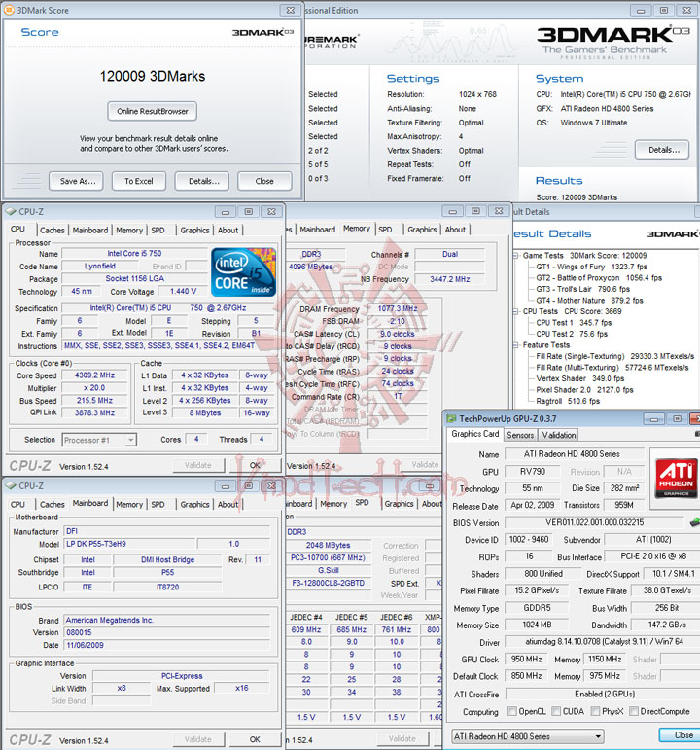
Task: Close the 3DMark Score window with X
Action: tap(291, 10)
